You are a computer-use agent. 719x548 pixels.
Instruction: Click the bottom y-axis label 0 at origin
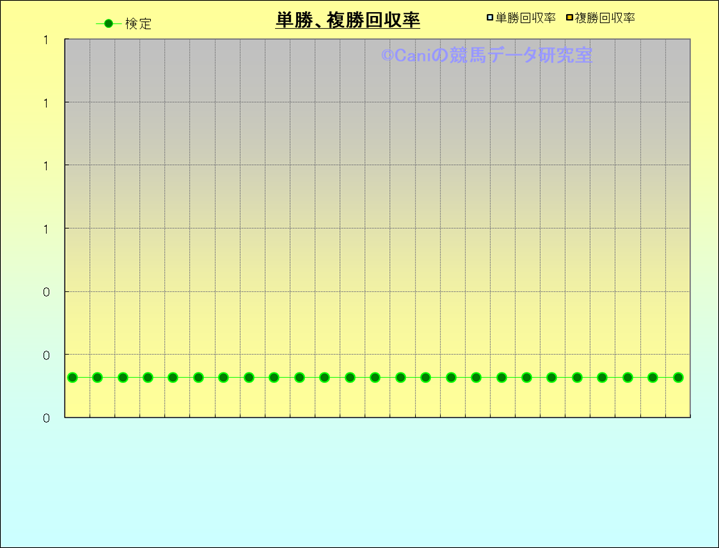pos(46,418)
